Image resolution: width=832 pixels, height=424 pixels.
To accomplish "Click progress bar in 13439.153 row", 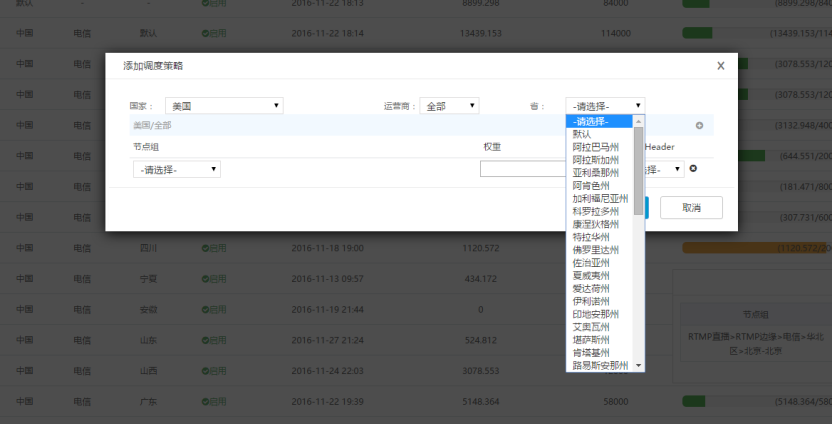I will [x=697, y=33].
